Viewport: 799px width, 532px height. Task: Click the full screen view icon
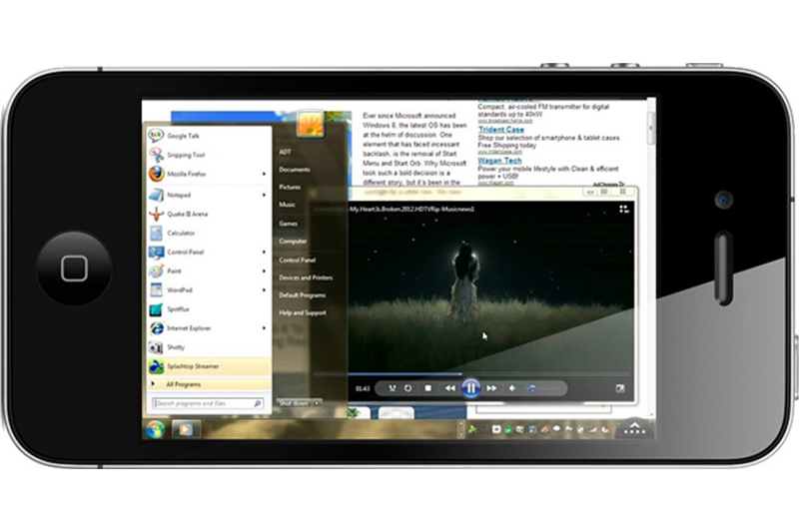pyautogui.click(x=620, y=388)
